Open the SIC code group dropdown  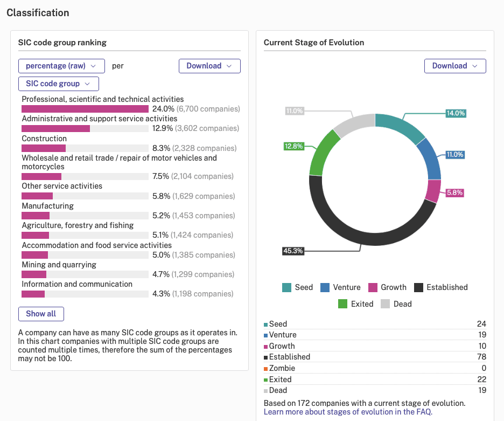point(59,84)
